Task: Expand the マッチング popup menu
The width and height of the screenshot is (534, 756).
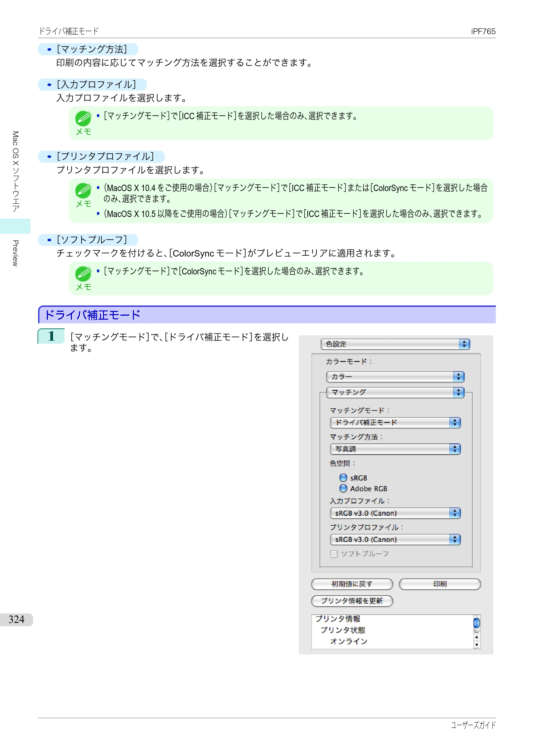Action: pos(395,392)
